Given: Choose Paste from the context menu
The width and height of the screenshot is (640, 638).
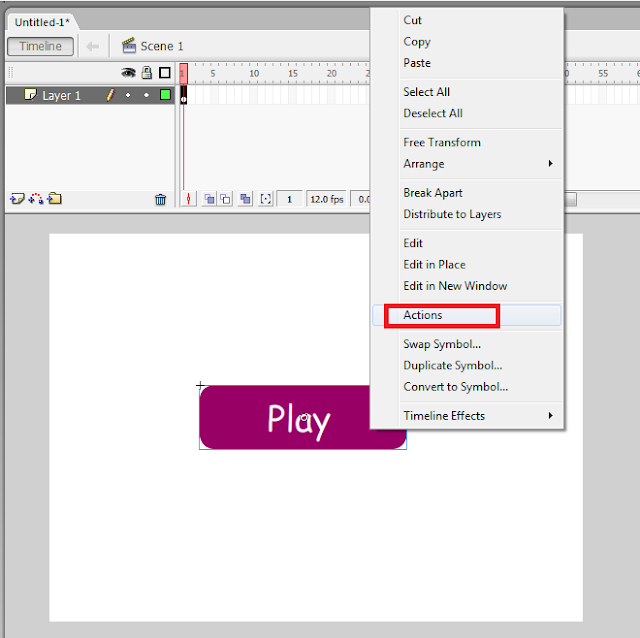Looking at the screenshot, I should 467,63.
